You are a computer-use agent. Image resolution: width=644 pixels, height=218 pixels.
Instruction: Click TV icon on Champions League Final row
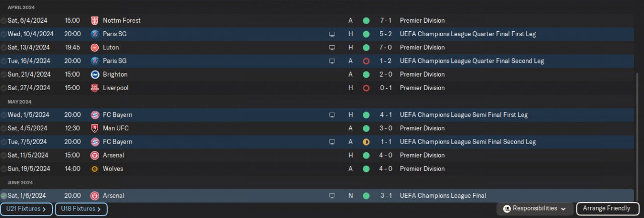332,196
